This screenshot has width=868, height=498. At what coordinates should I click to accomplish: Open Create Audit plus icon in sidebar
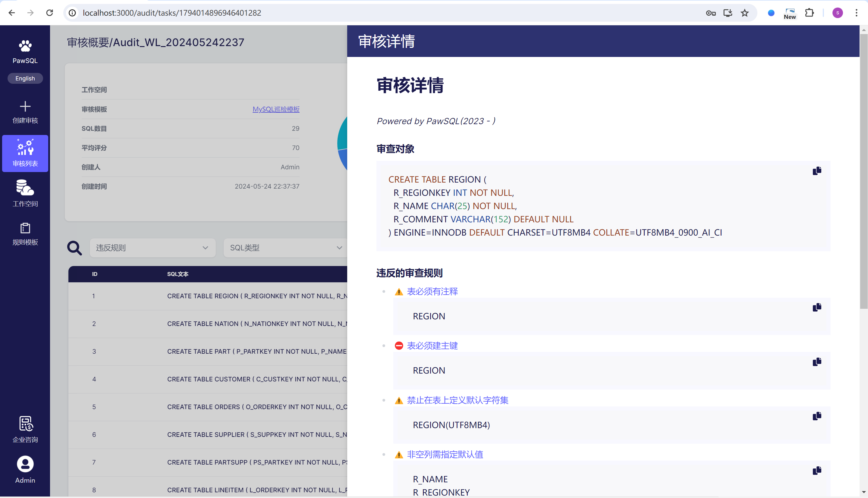[25, 106]
